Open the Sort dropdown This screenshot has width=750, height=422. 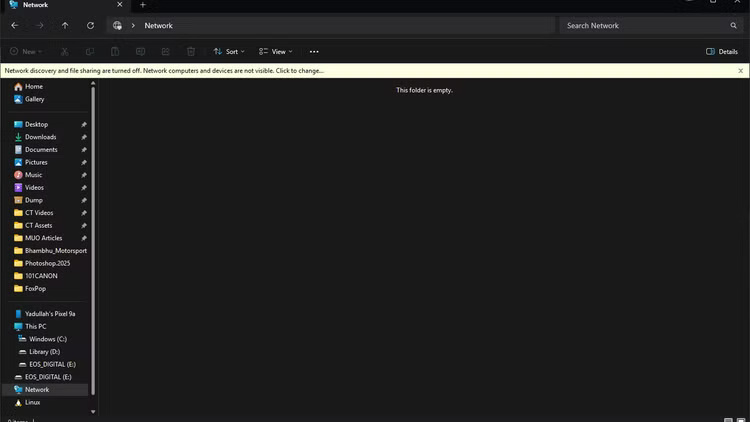click(x=229, y=51)
